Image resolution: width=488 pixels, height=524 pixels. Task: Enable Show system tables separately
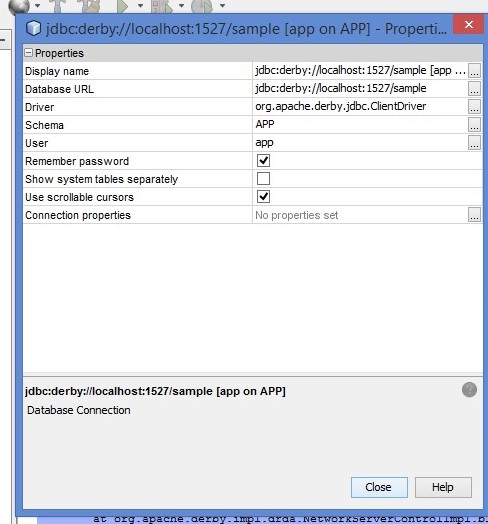pos(263,179)
